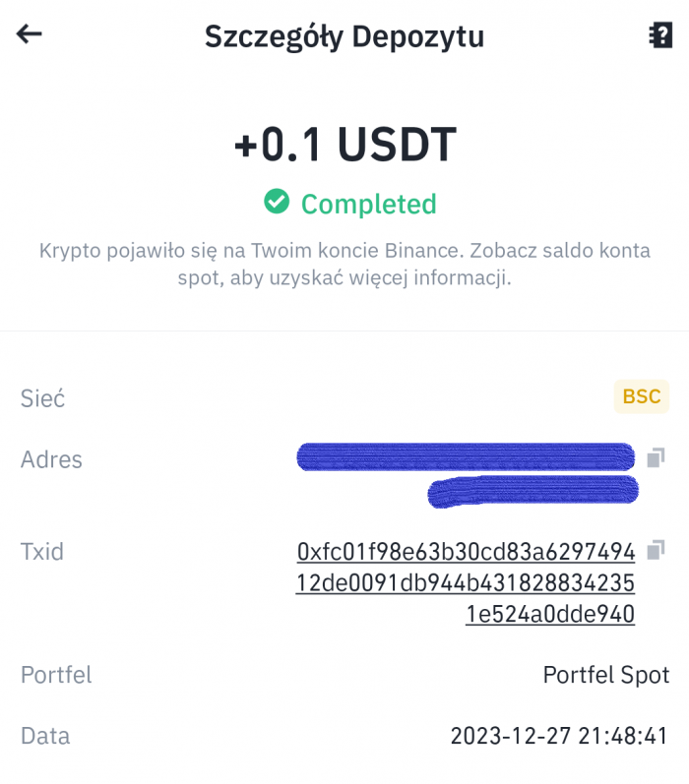Tap the 2023-12-27 21:48:41 timestamp
The height and width of the screenshot is (784, 689).
(x=559, y=736)
